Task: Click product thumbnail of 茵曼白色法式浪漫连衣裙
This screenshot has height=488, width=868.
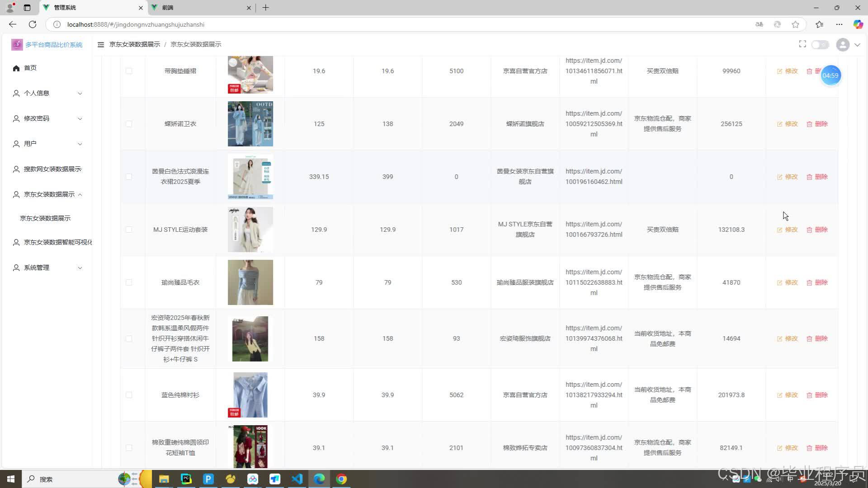Action: 250,177
